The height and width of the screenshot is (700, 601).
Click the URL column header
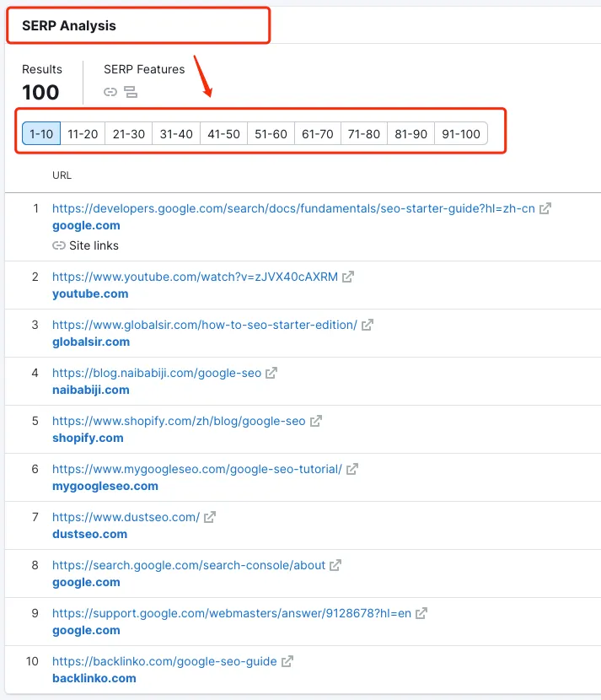pyautogui.click(x=62, y=175)
